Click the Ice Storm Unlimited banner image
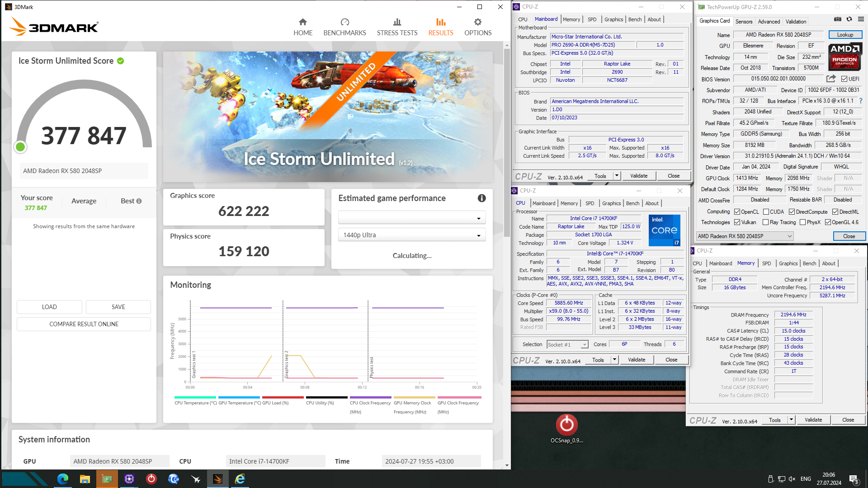 point(328,117)
